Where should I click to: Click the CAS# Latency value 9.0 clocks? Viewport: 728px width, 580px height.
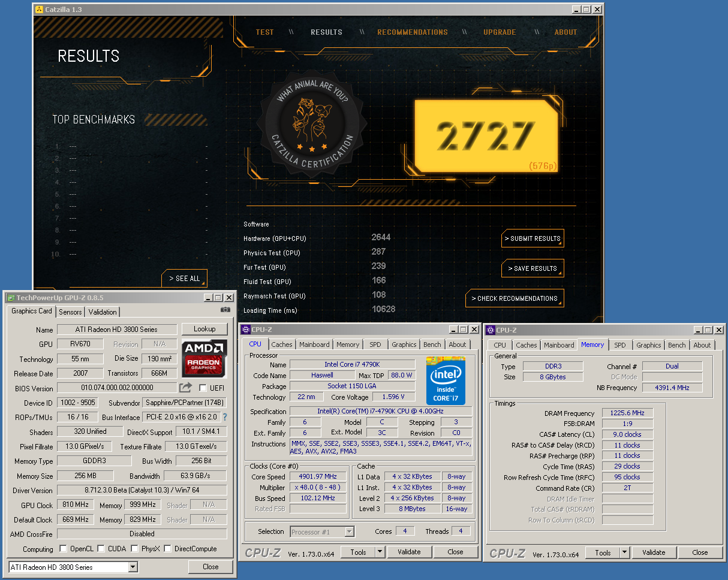coord(627,434)
